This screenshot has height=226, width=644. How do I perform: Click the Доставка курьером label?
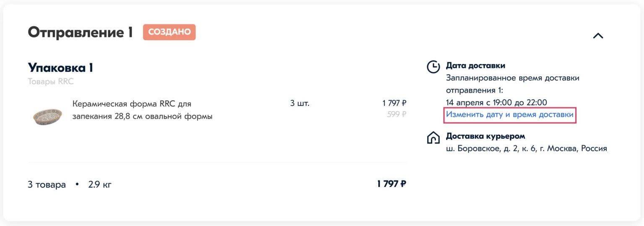(x=486, y=136)
